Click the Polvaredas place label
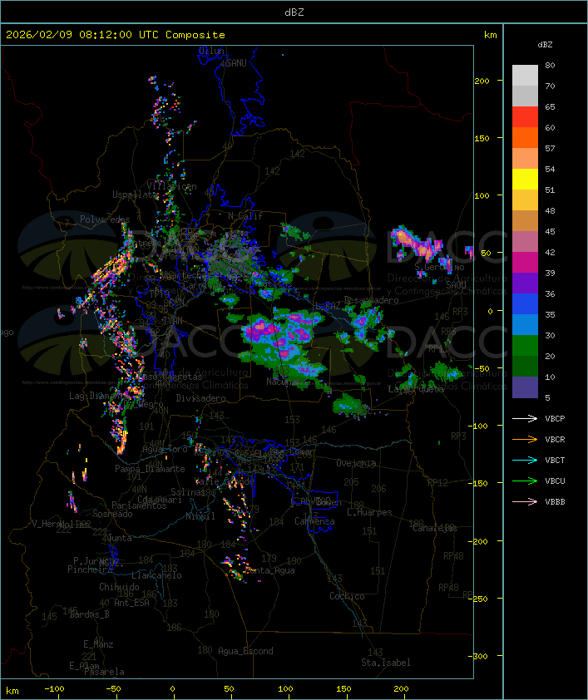 coord(105,219)
